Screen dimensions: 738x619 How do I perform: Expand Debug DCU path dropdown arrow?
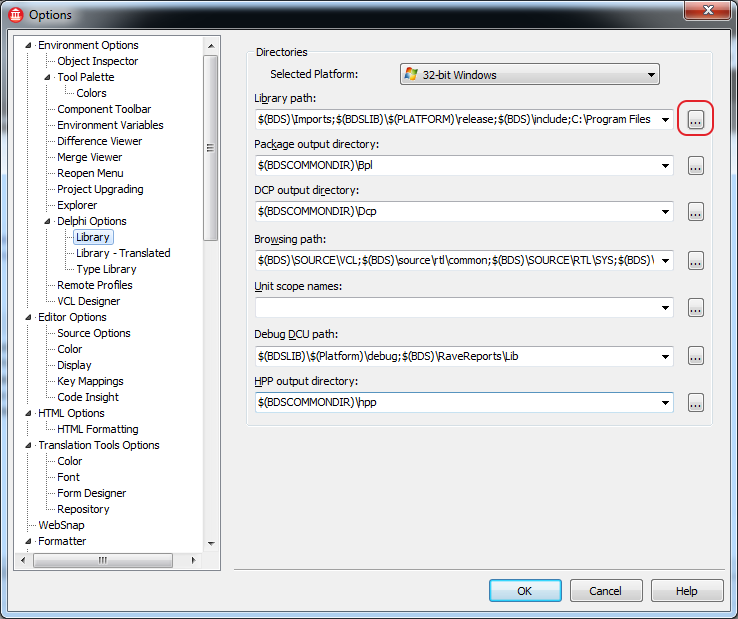tap(665, 356)
